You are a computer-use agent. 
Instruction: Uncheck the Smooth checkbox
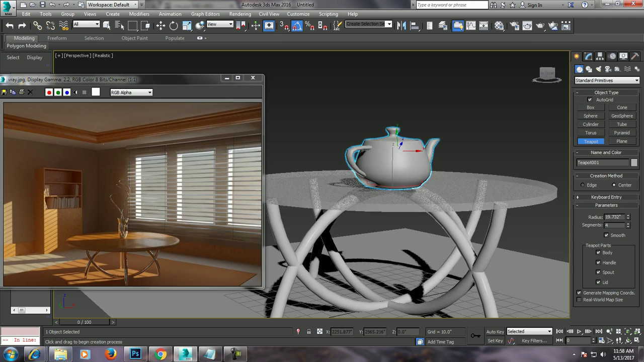[x=606, y=235]
